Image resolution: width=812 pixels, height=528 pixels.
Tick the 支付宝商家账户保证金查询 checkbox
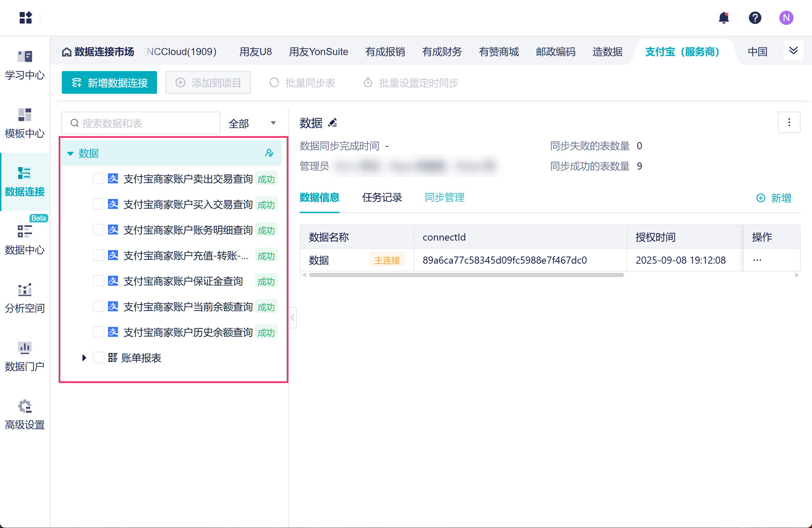[98, 281]
